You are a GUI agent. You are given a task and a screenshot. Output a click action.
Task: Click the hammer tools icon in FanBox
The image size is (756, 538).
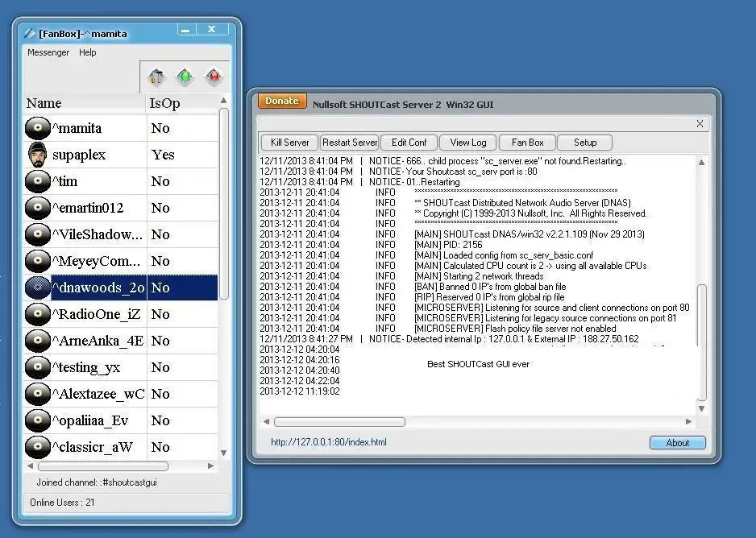156,77
